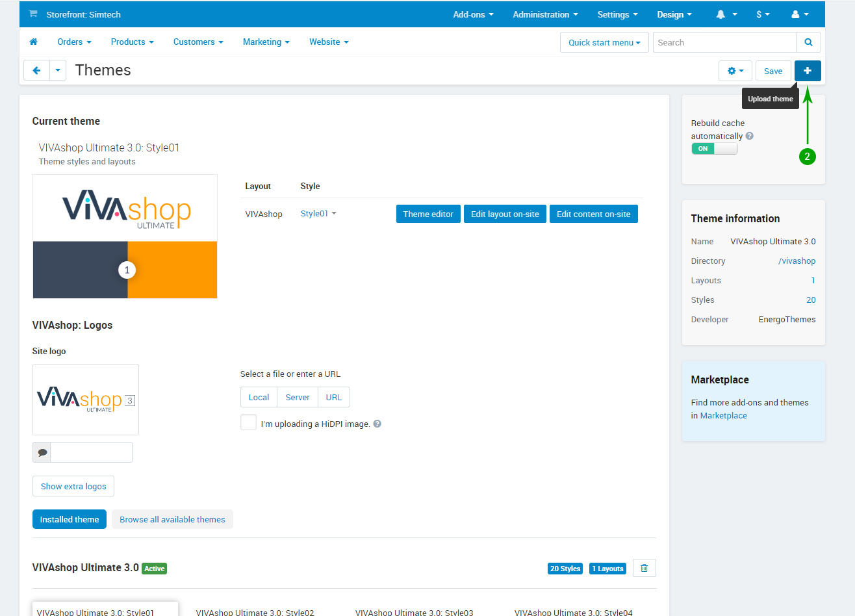
Task: Click Show extra logos
Action: click(73, 486)
